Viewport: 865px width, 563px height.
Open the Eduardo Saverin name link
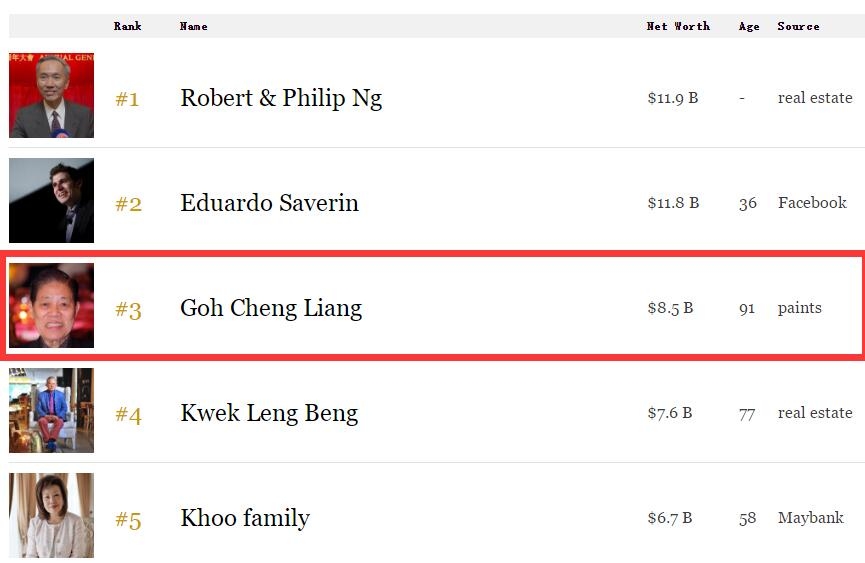coord(269,203)
